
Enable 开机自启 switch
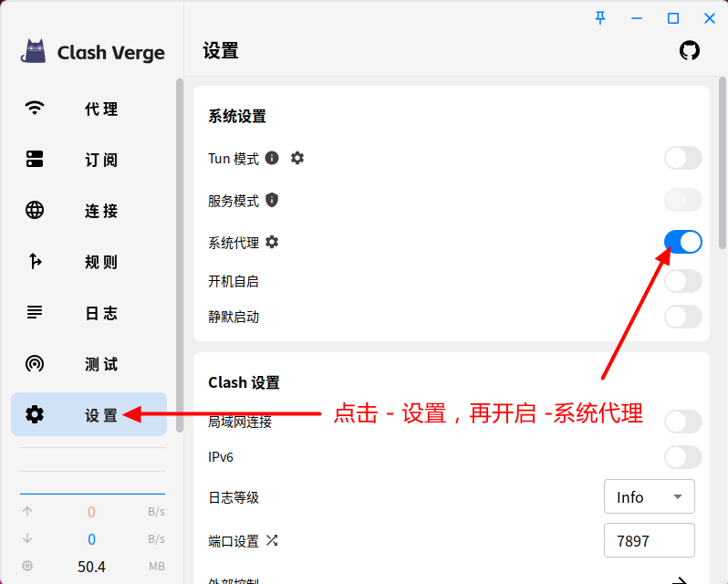tap(683, 281)
